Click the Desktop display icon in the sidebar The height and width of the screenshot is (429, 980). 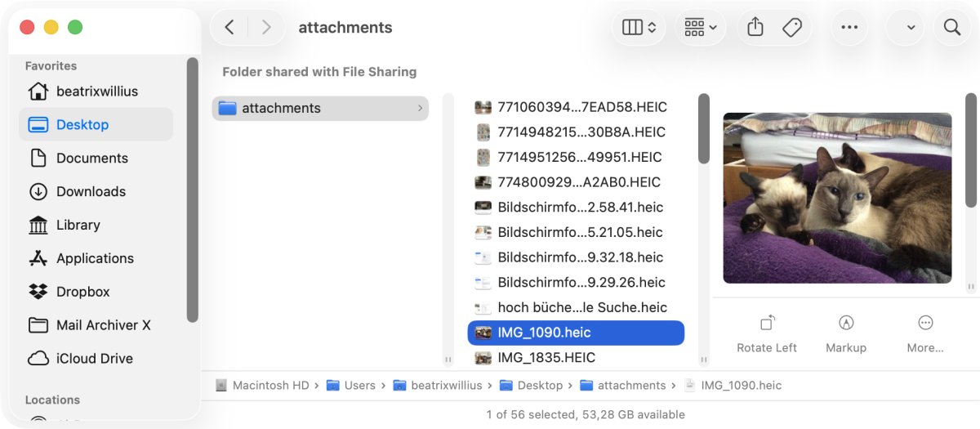click(38, 124)
